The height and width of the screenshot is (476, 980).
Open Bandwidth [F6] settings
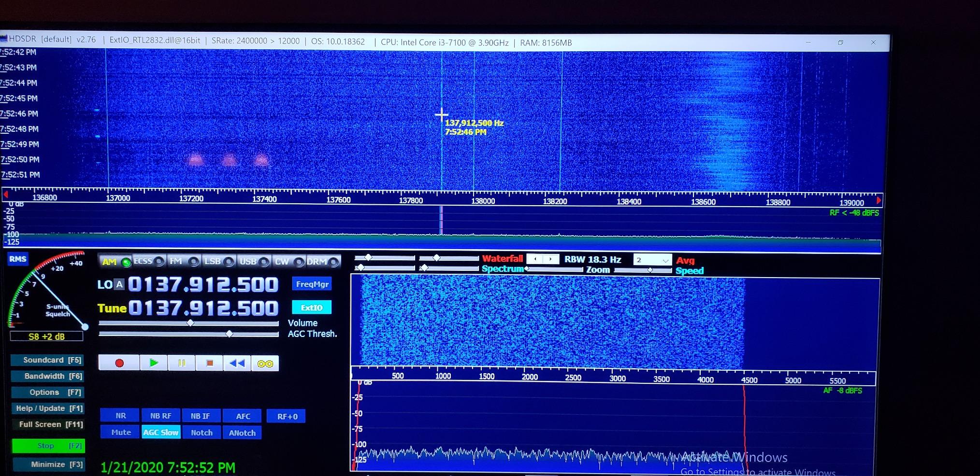[x=47, y=376]
